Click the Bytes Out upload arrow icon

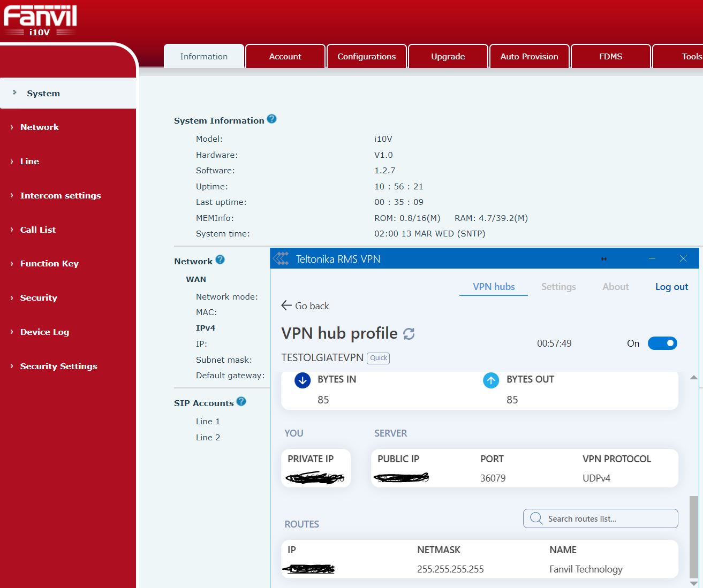[x=491, y=380]
